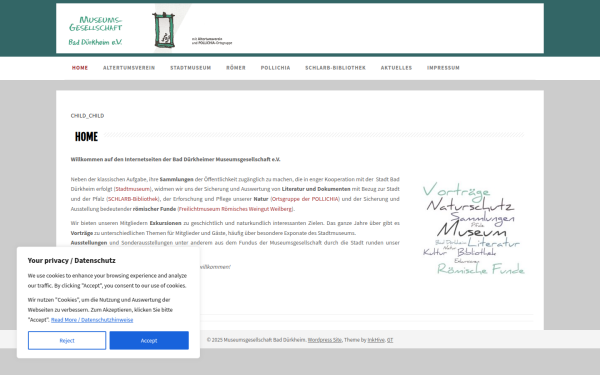The image size is (600, 375).
Task: Open Ortsgruppe der POLLICHIA link
Action: click(x=305, y=199)
